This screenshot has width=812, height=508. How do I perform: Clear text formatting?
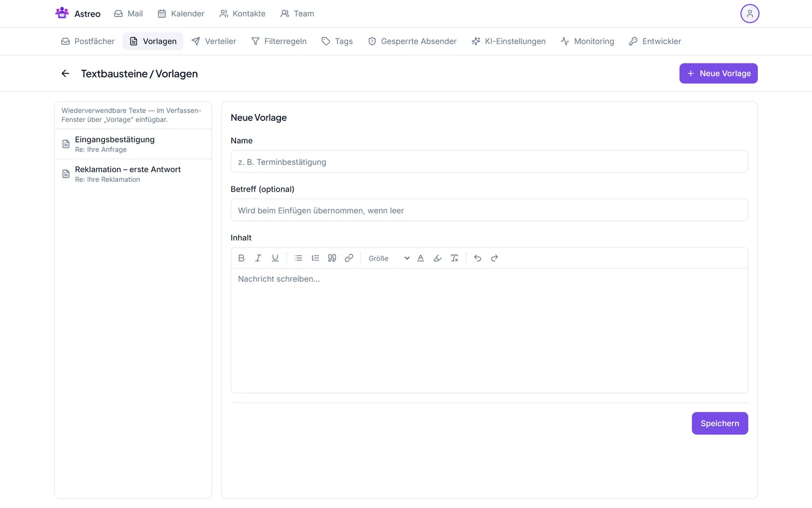(455, 258)
